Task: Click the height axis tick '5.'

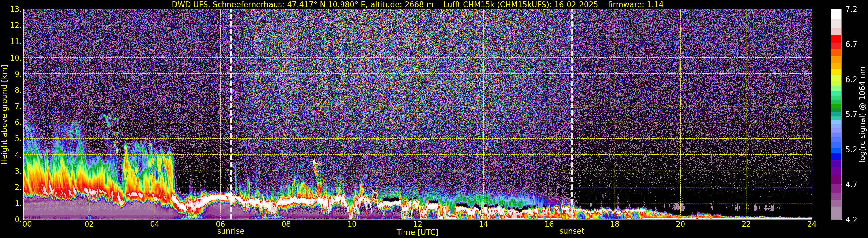Action: click(x=18, y=139)
